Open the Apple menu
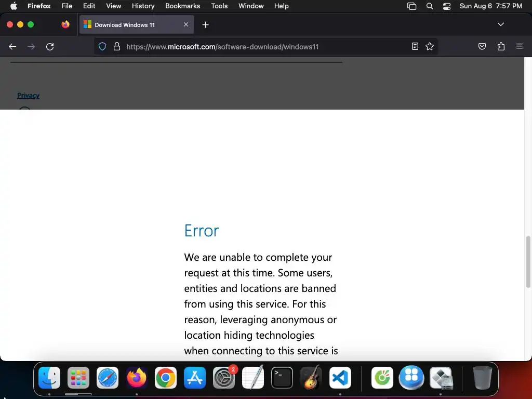 click(x=14, y=6)
